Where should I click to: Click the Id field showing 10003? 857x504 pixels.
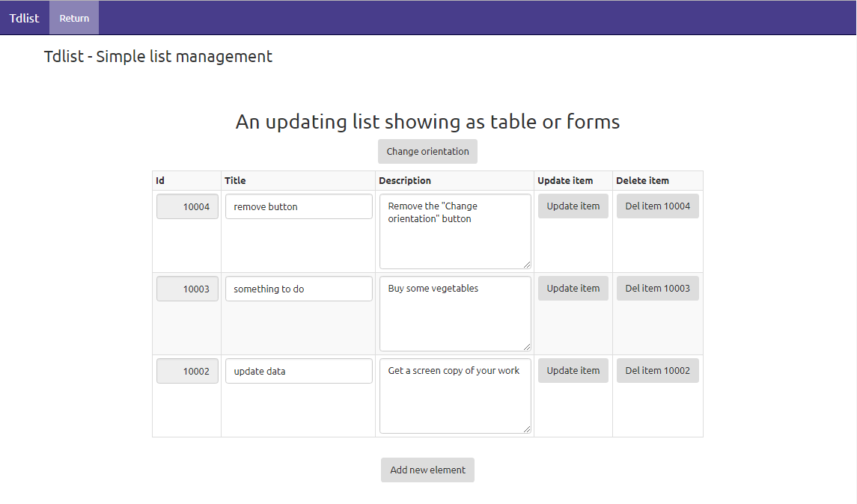tap(188, 289)
